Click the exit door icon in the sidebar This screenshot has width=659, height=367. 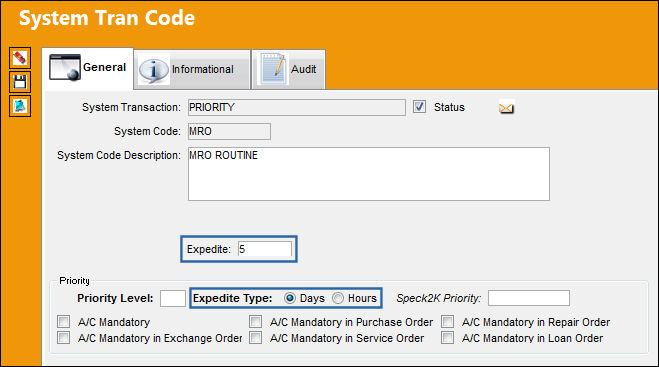pos(20,106)
